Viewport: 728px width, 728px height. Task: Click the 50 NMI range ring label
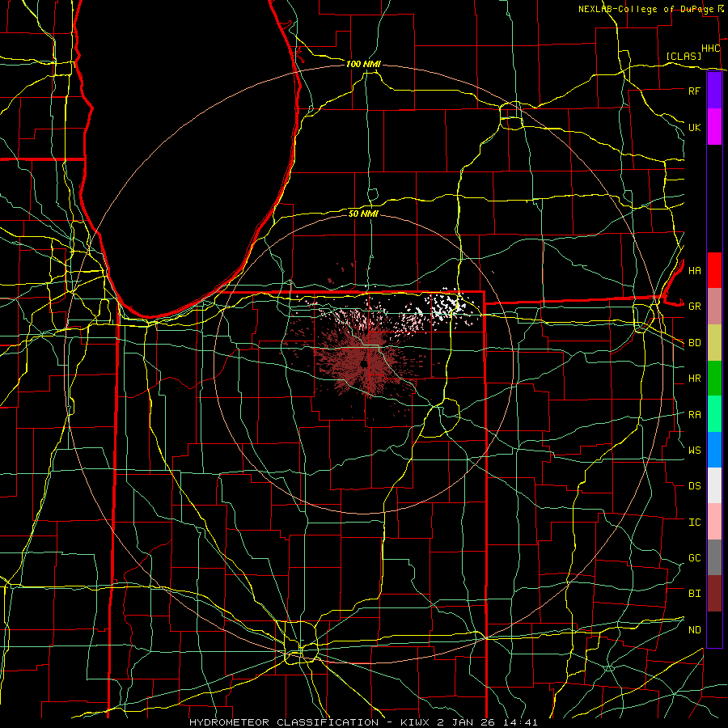coord(363,214)
